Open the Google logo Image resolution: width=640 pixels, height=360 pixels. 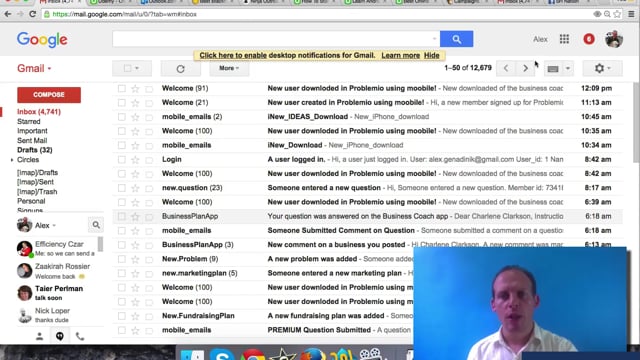42,40
